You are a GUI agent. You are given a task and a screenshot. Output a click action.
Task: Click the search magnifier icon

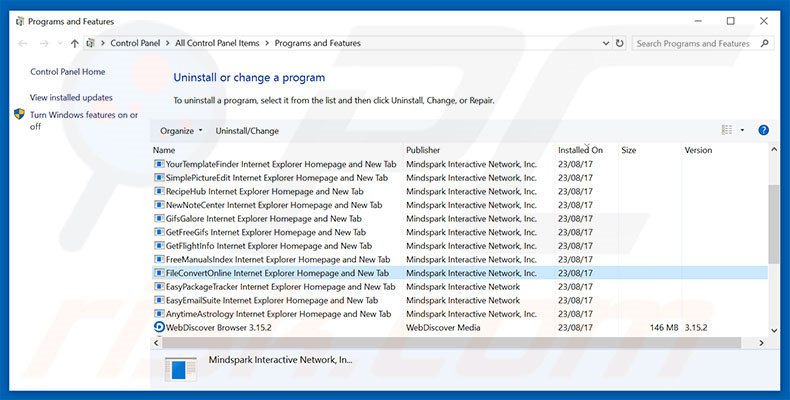coord(764,43)
